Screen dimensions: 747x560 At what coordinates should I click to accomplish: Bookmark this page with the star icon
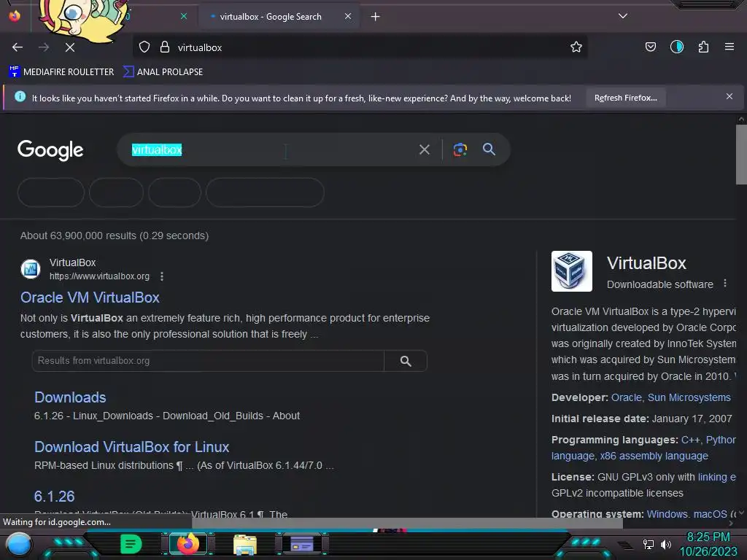576,47
